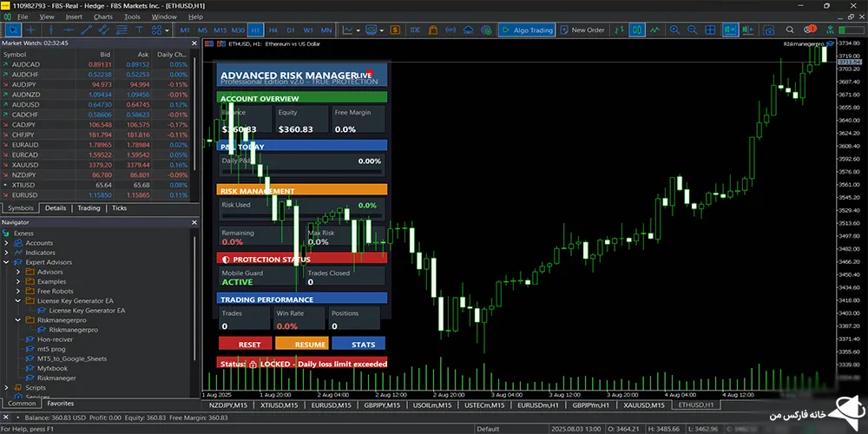The width and height of the screenshot is (868, 434).
Task: Toggle Algo Trading on or off
Action: [527, 30]
